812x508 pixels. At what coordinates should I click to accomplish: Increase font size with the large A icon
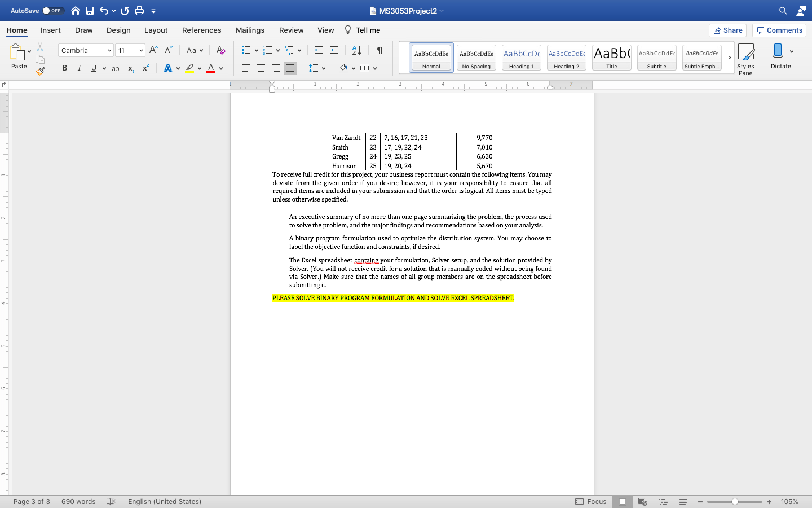pos(153,50)
